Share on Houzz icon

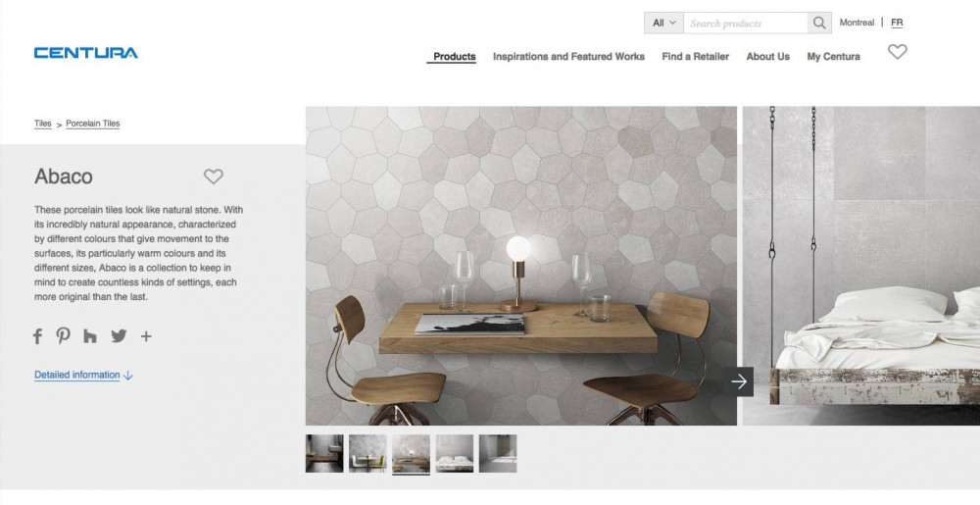90,336
